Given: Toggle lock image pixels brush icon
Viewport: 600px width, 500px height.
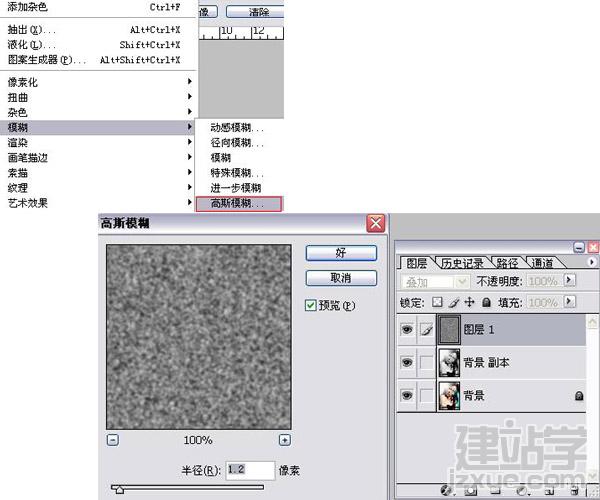Looking at the screenshot, I should [x=453, y=303].
